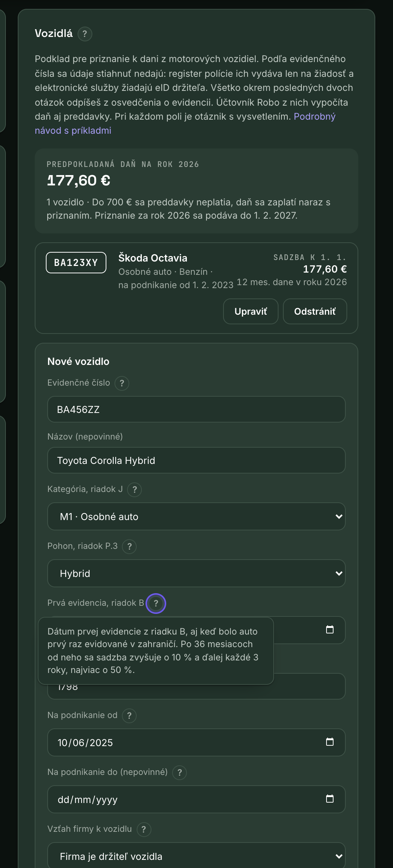
Task: Open help icon beside Vozidlá heading
Action: point(85,34)
